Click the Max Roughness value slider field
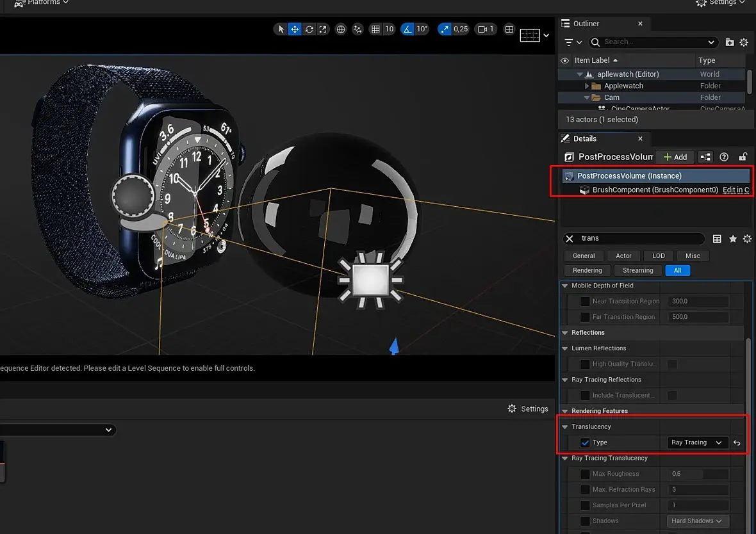The image size is (756, 534). click(x=698, y=474)
